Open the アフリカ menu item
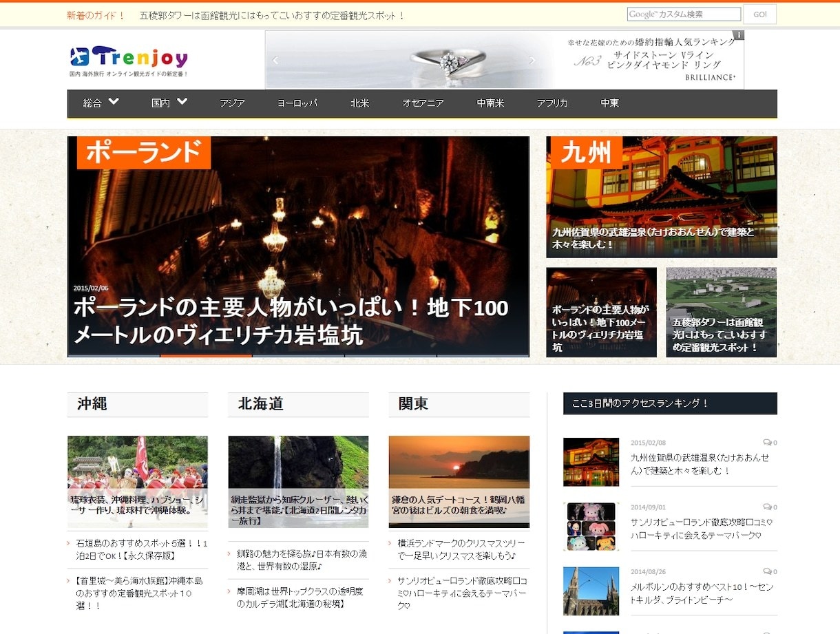Screen dimensions: 840x634 (552, 103)
